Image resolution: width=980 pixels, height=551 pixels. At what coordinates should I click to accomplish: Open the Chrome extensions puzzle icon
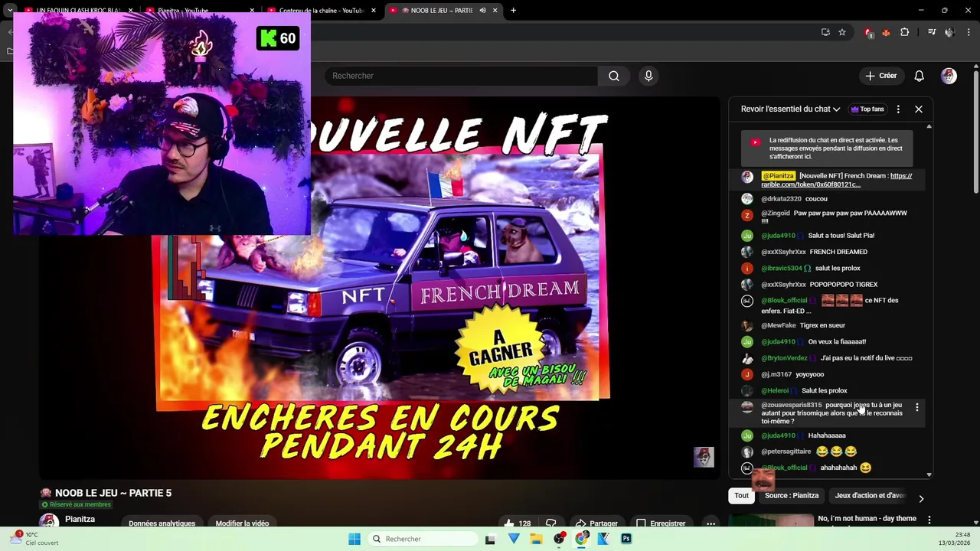coord(905,32)
